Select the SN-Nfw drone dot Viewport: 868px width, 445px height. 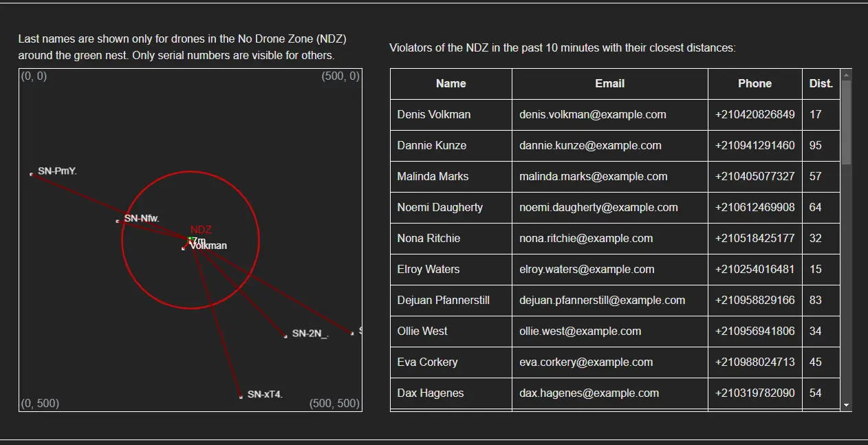[118, 221]
